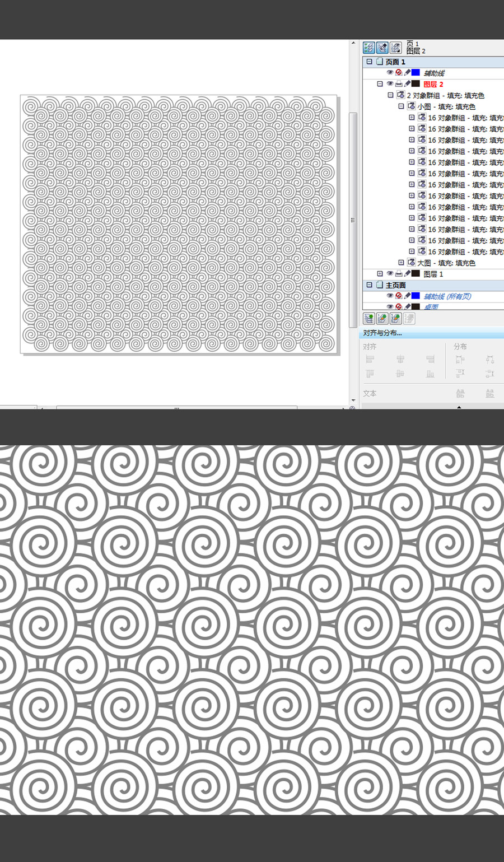
Task: Open the layer manager view button
Action: pos(396,48)
